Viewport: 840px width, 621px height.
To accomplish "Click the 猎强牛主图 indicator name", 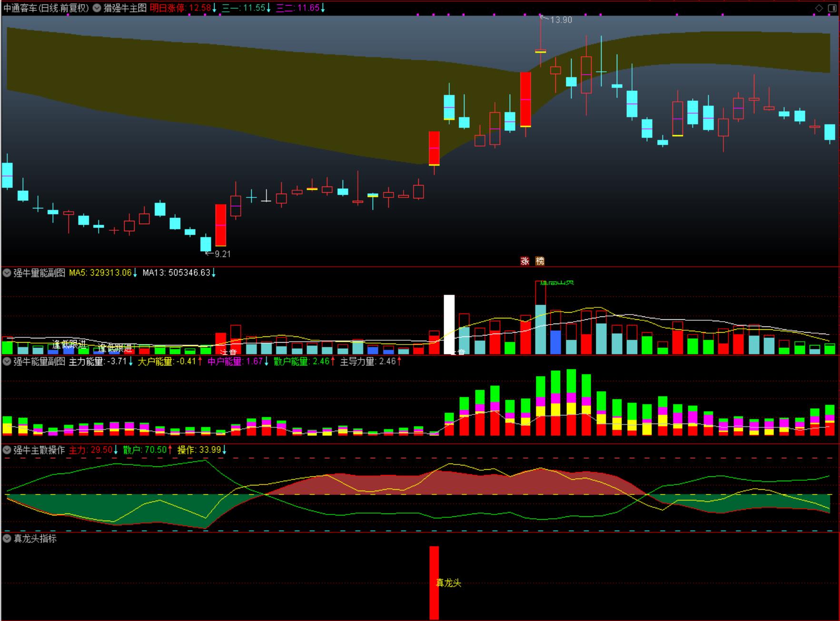I will 125,8.
